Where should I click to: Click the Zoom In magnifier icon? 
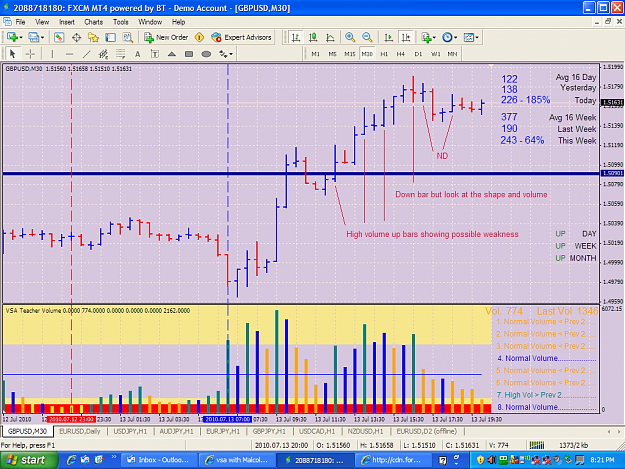click(350, 37)
